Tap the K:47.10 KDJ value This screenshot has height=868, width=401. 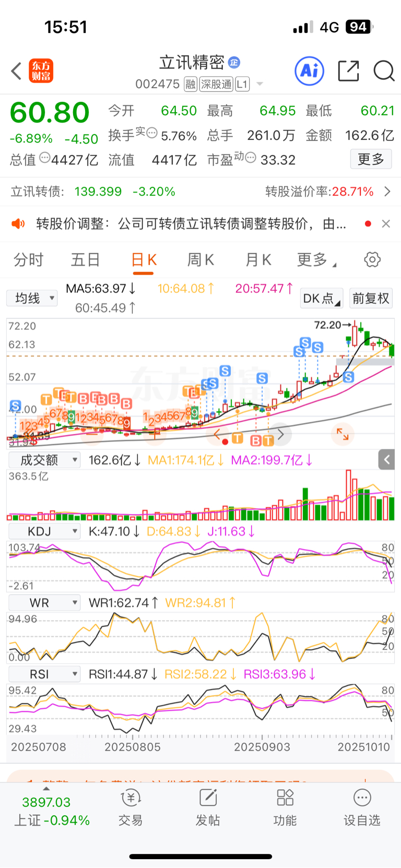coord(114,531)
